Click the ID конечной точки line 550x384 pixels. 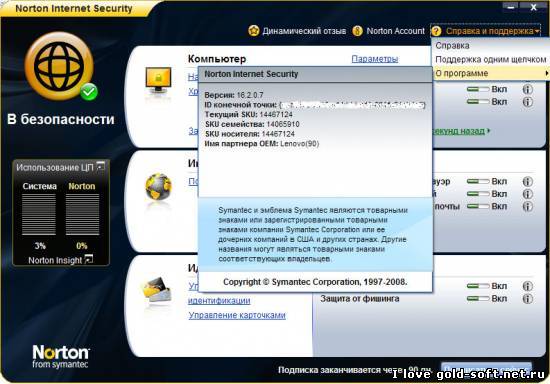click(x=315, y=105)
